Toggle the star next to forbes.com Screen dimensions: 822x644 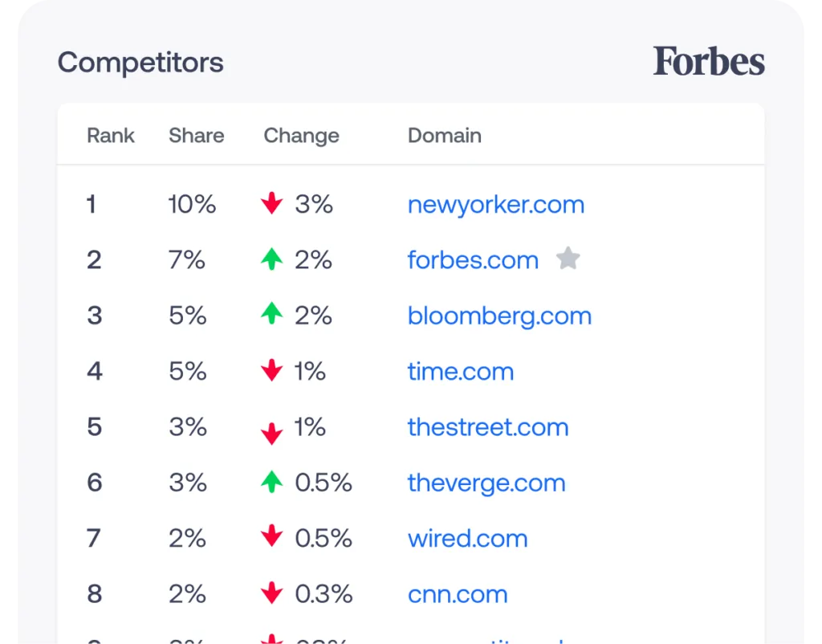[568, 259]
